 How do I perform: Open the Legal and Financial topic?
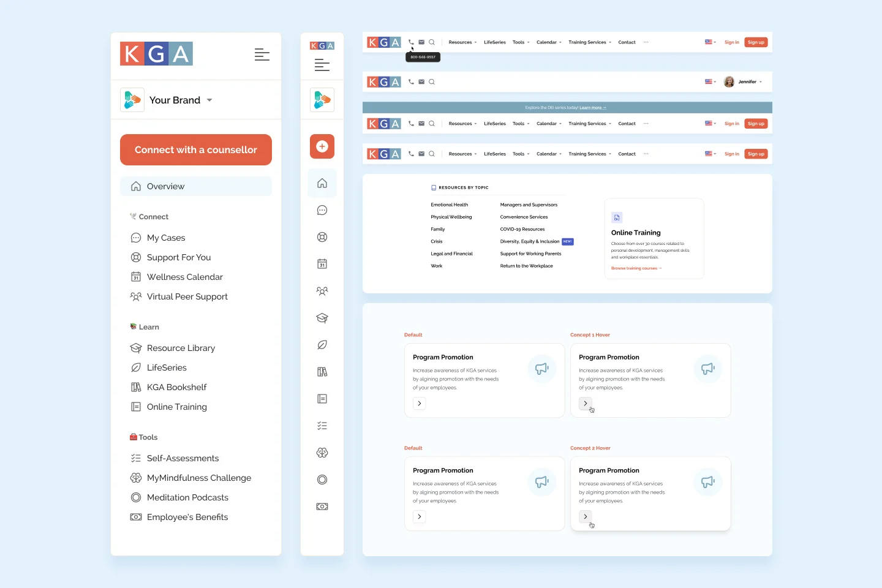[x=452, y=254]
